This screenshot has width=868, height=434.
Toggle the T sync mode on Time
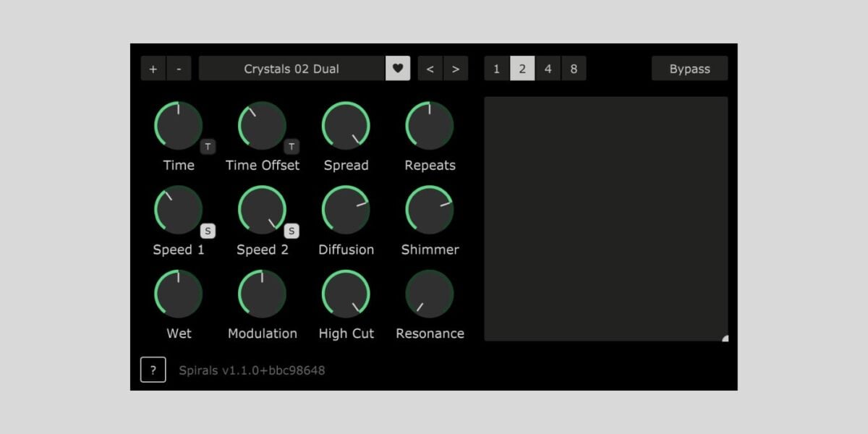click(x=208, y=146)
